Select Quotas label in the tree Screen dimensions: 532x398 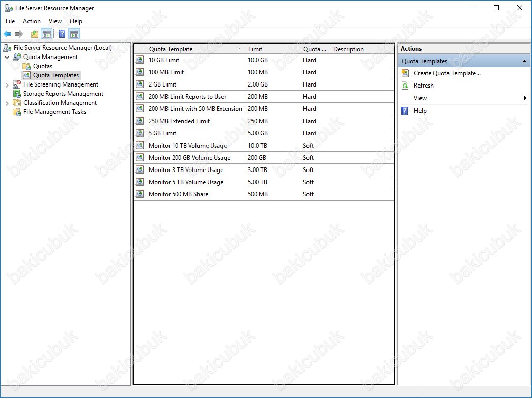43,66
